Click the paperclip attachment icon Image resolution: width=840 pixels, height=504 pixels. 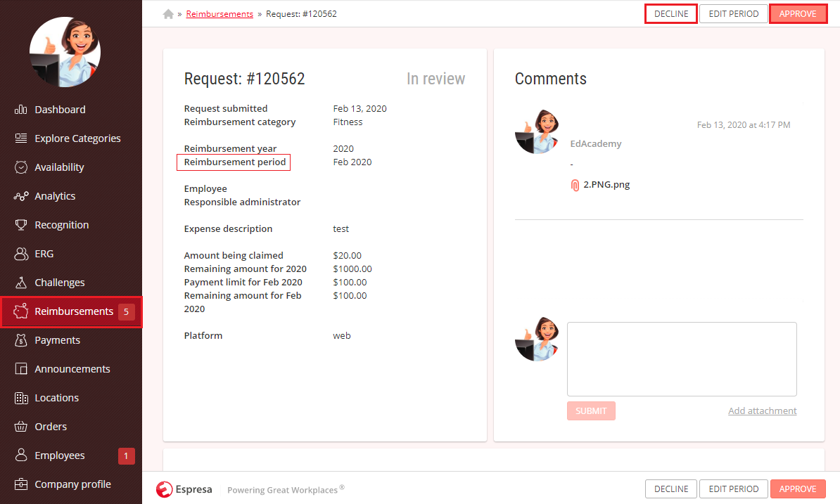coord(575,185)
